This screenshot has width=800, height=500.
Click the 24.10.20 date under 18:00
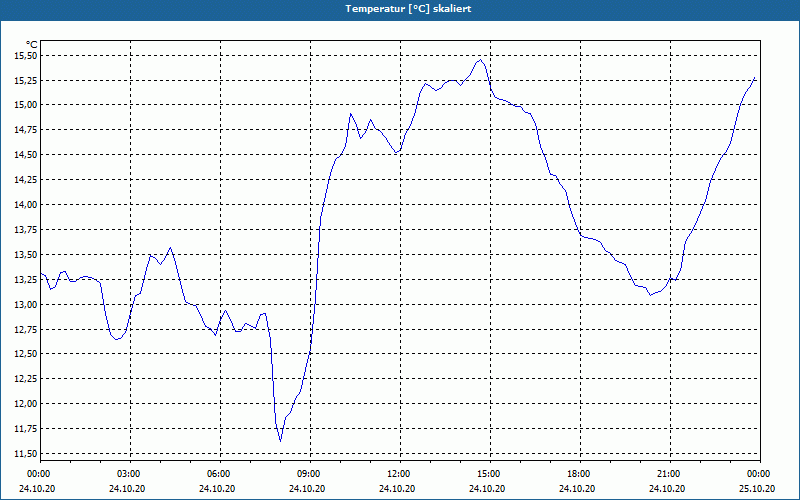click(x=577, y=488)
